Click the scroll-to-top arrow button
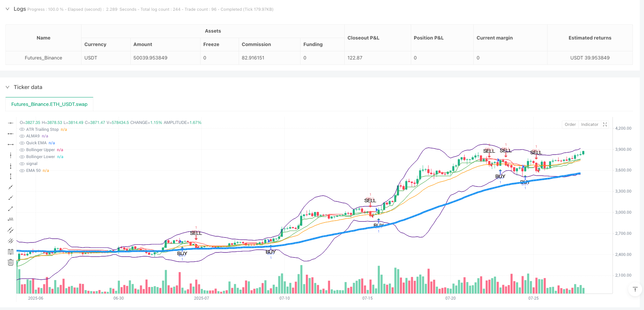Viewport: 644px width, 310px height. click(x=635, y=289)
